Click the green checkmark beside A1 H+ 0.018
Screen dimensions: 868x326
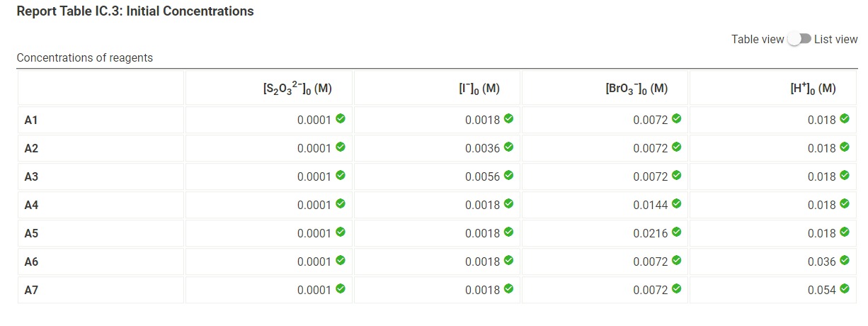pyautogui.click(x=844, y=119)
